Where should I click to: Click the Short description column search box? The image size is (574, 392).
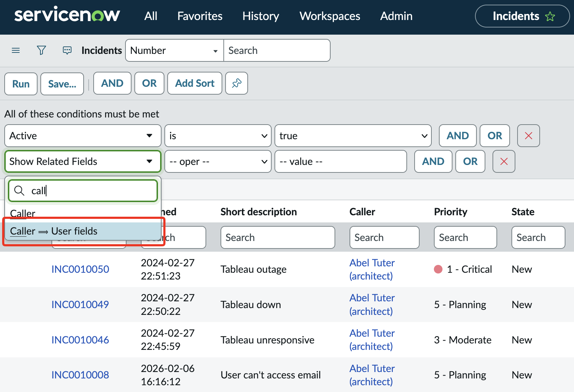(x=277, y=237)
